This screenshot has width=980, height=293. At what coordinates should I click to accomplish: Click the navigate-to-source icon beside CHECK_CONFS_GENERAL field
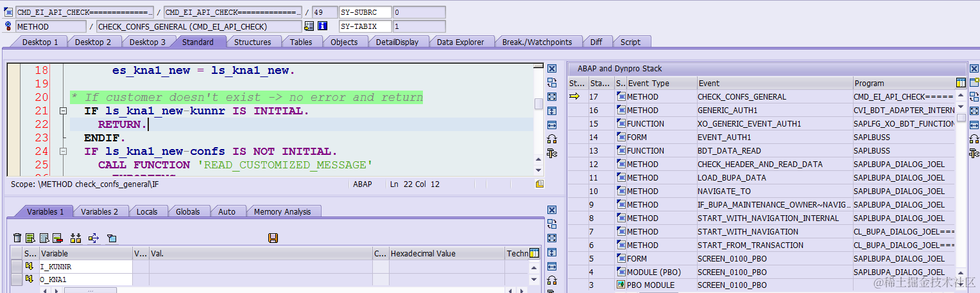309,26
